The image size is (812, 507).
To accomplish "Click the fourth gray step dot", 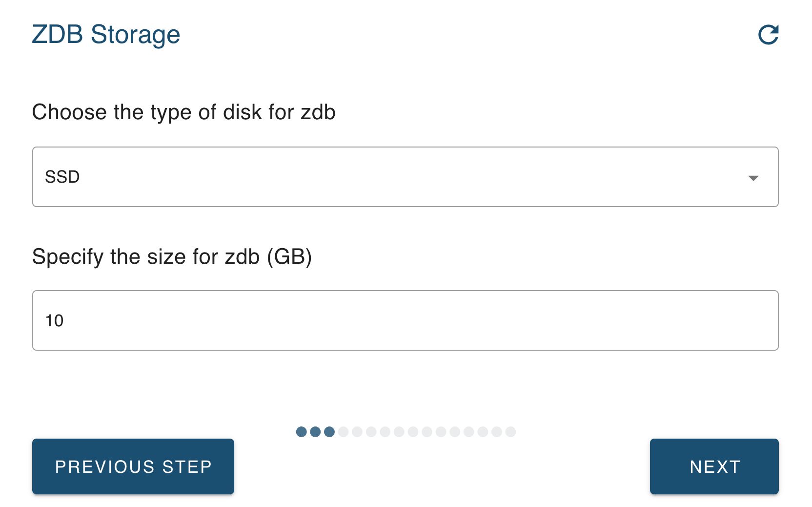I will click(x=344, y=432).
